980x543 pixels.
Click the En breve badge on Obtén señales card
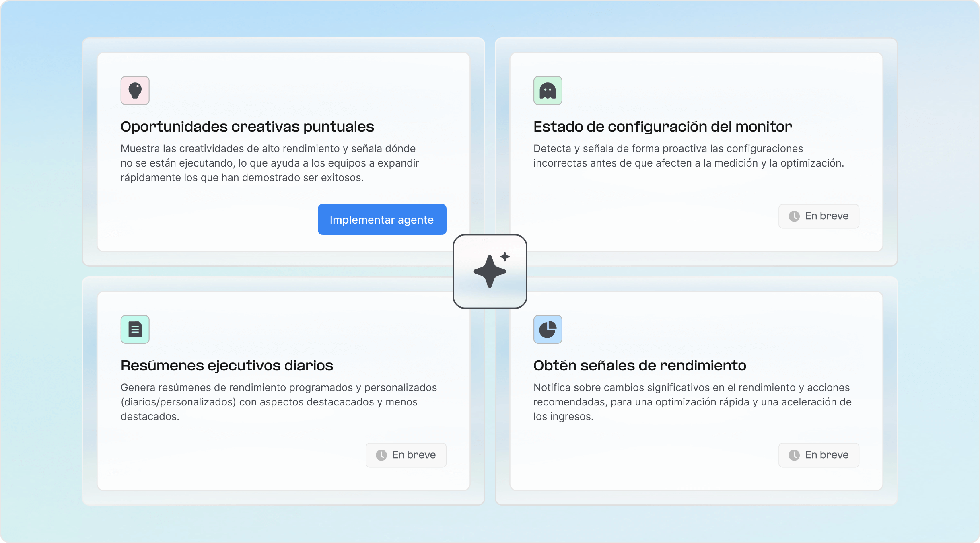click(819, 455)
